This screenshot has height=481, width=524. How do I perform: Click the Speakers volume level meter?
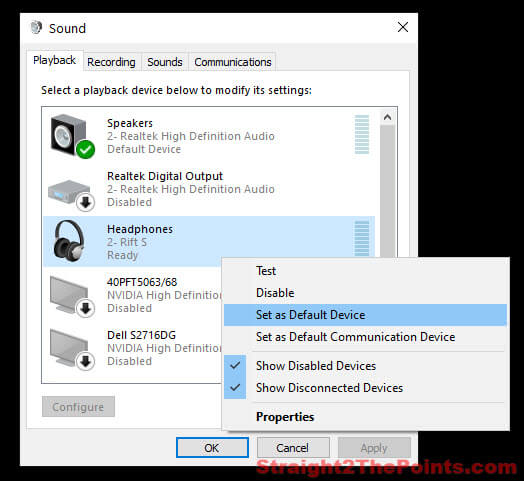(362, 134)
